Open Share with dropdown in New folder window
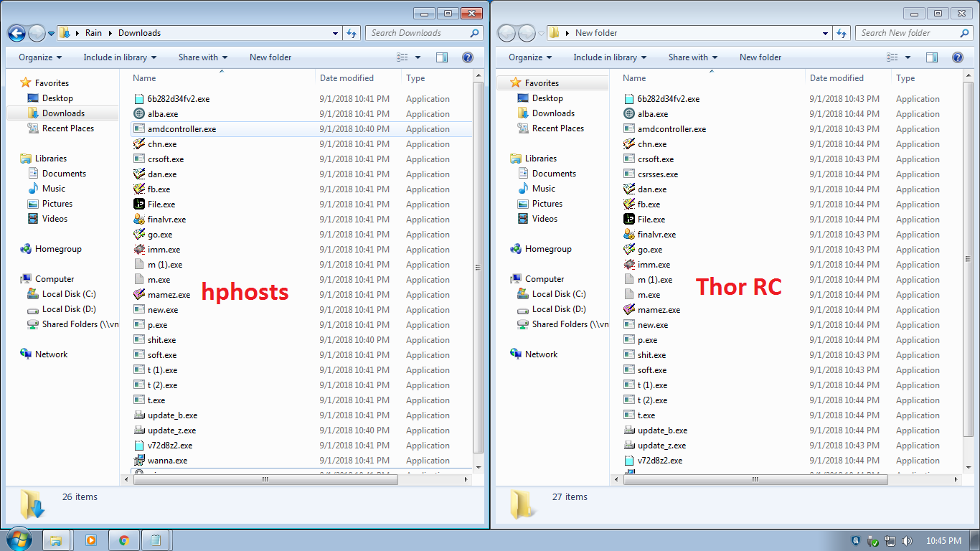This screenshot has width=980, height=551. point(693,57)
